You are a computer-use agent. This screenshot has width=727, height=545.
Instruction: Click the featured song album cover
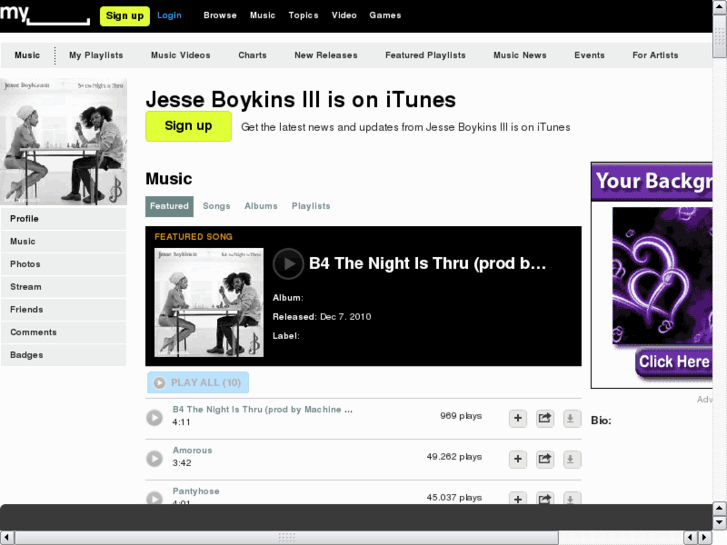[209, 302]
